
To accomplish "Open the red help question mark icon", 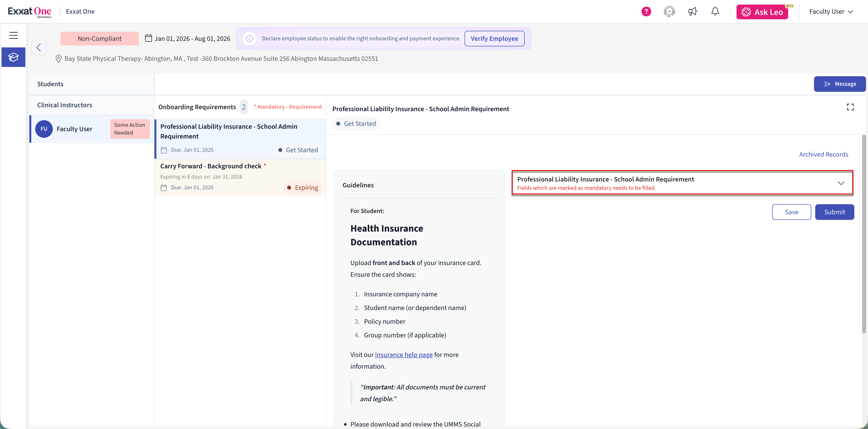I will pos(646,11).
